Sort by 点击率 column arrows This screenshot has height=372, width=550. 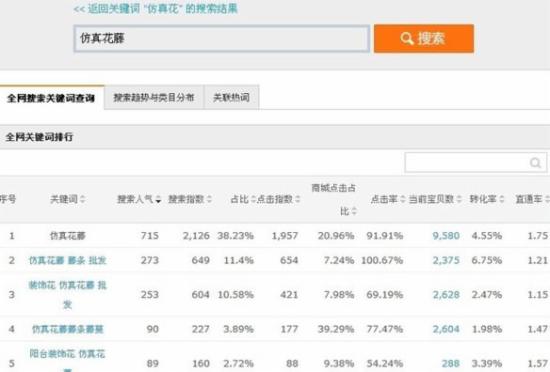[x=403, y=199]
